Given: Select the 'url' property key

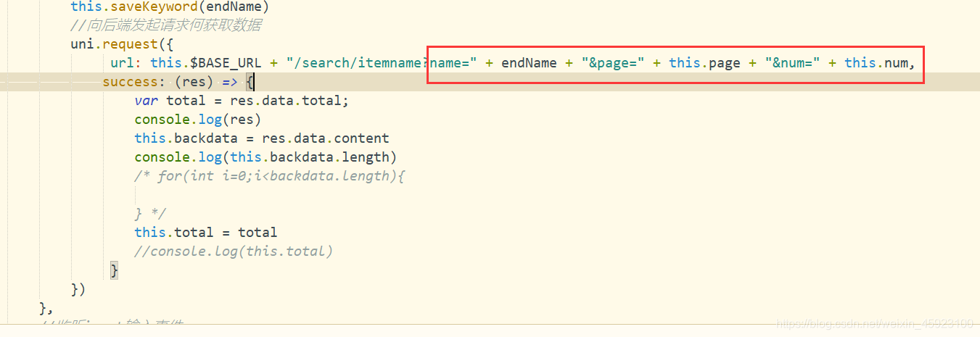Looking at the screenshot, I should pos(123,63).
